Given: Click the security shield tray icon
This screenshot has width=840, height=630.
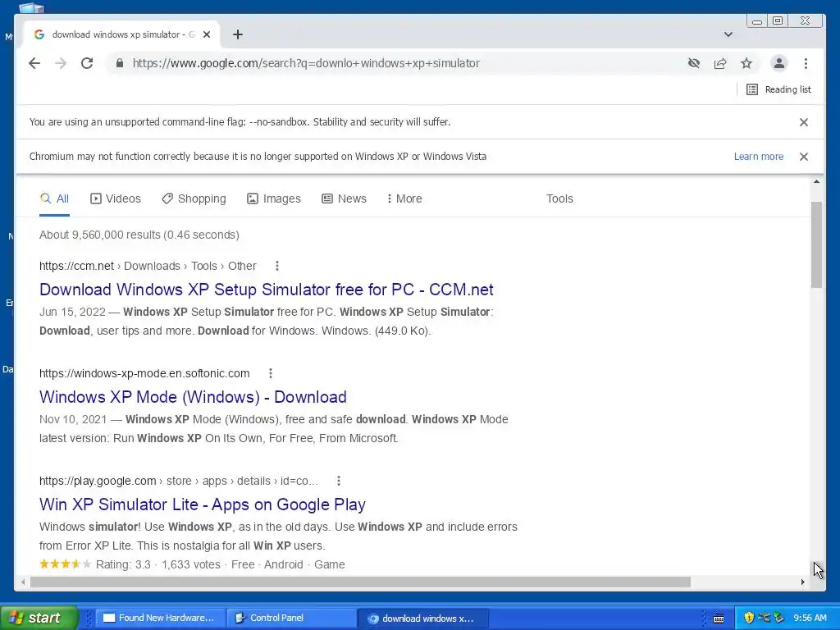Looking at the screenshot, I should point(749,618).
